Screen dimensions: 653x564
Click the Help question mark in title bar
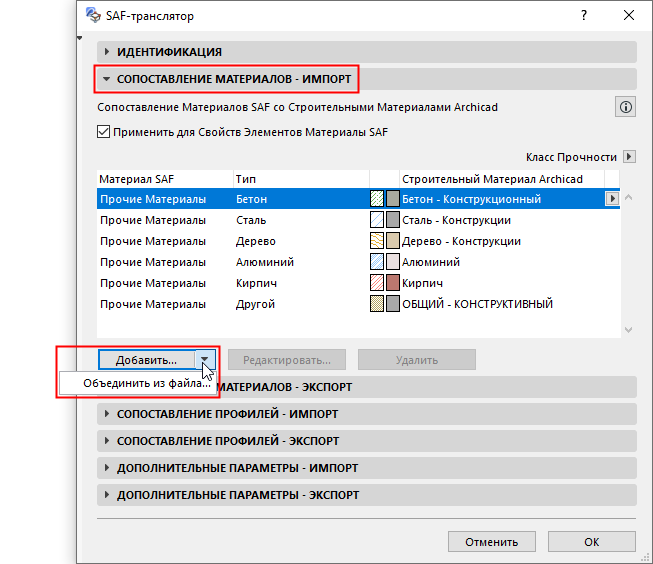coord(583,15)
